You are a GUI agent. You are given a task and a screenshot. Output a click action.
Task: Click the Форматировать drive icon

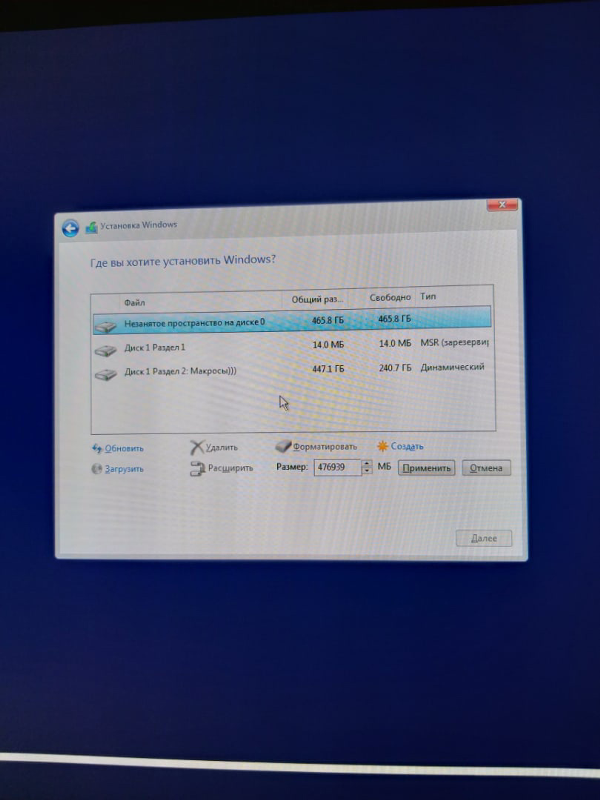tap(283, 447)
